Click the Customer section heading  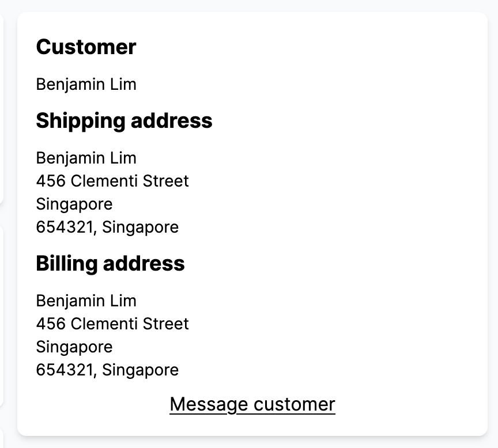[86, 47]
